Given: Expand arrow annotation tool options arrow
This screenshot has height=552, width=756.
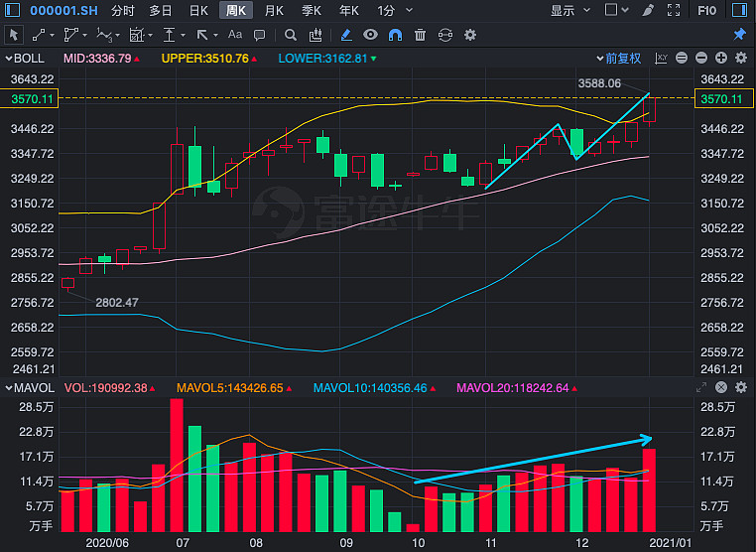Looking at the screenshot, I should point(215,35).
